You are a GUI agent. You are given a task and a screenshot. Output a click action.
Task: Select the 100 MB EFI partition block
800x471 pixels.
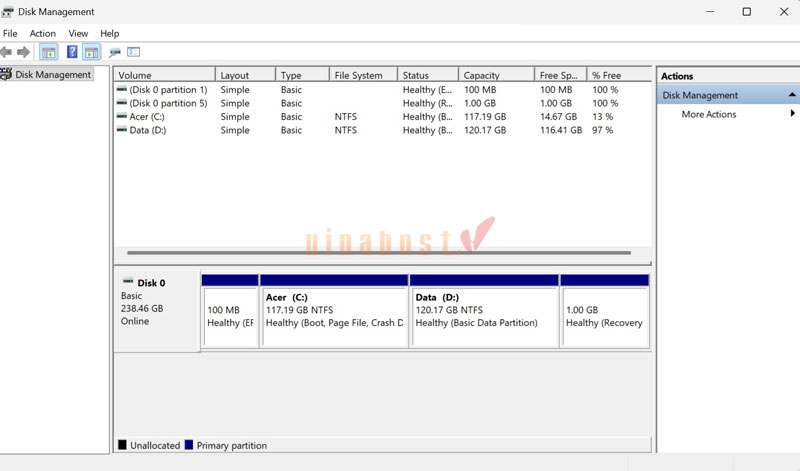point(230,311)
